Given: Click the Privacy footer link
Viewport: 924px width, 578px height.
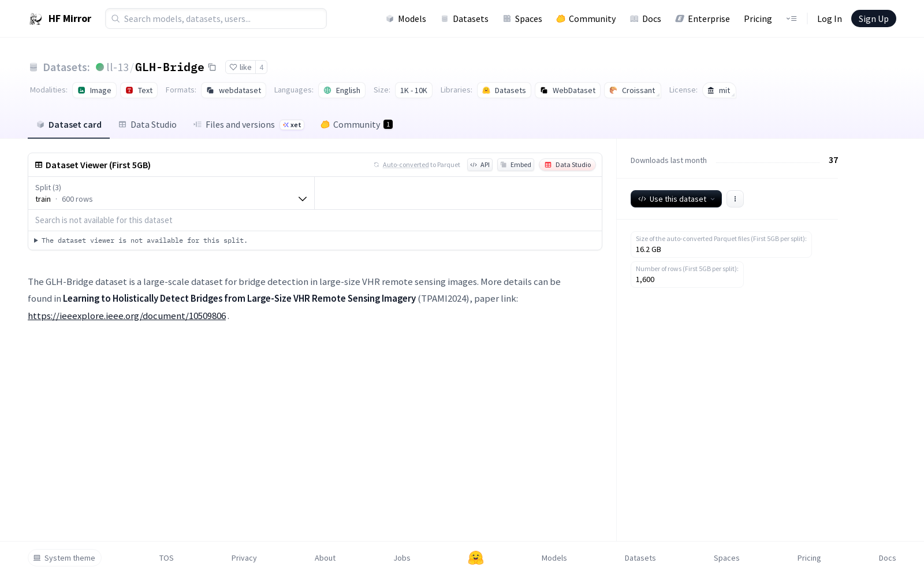Looking at the screenshot, I should pos(244,558).
